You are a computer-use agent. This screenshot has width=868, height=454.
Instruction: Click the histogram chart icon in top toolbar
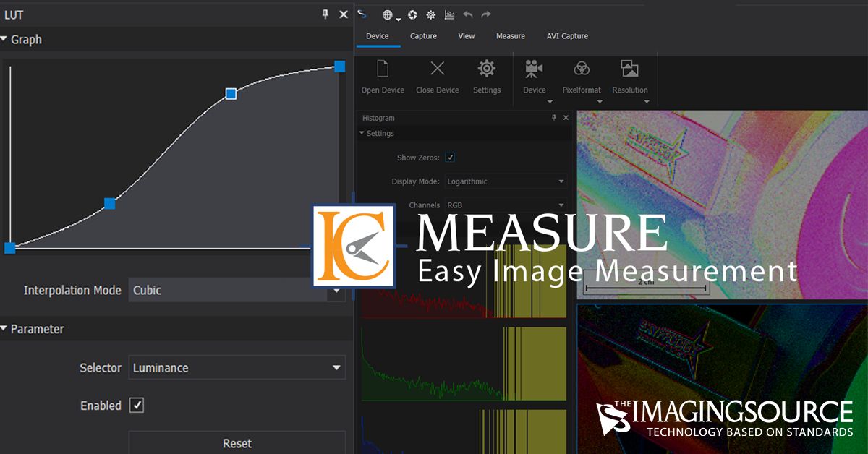[449, 14]
